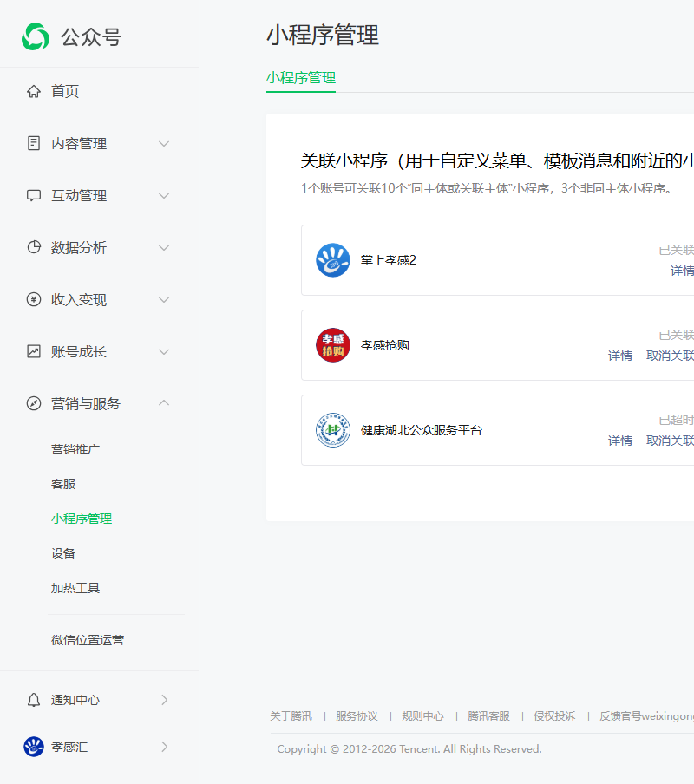Open 侵权投诉 footer link

coord(555,716)
